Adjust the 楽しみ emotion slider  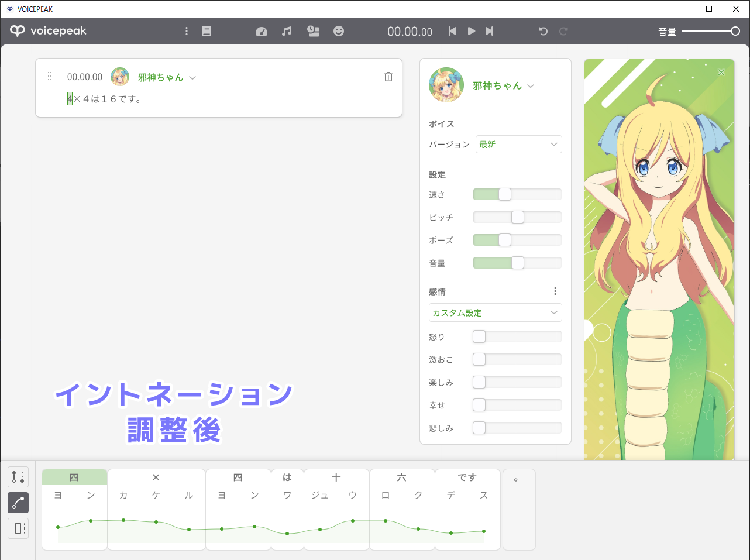pos(517,382)
